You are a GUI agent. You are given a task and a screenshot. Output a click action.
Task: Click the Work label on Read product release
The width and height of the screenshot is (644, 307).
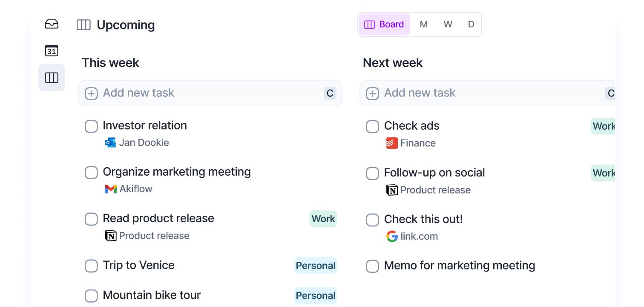click(x=323, y=219)
